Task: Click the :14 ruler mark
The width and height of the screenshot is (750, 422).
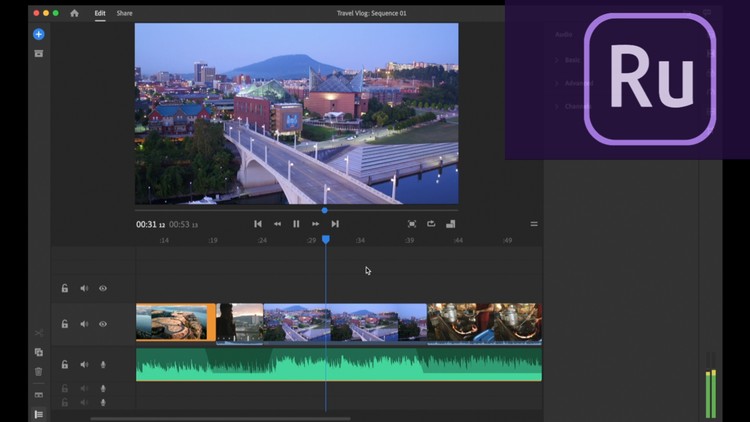Action: [x=164, y=240]
